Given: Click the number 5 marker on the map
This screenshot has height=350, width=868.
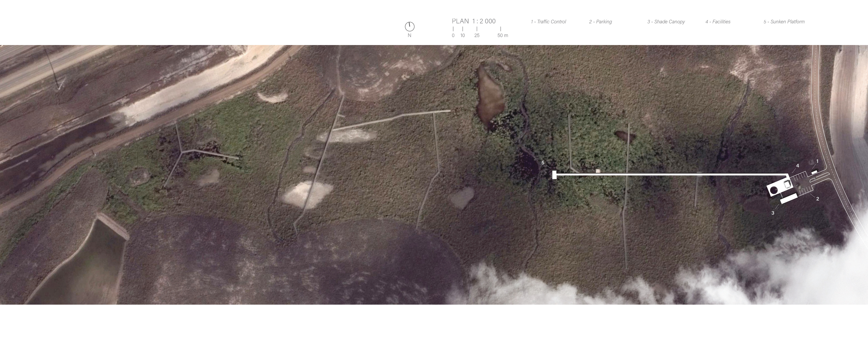Looking at the screenshot, I should [542, 162].
